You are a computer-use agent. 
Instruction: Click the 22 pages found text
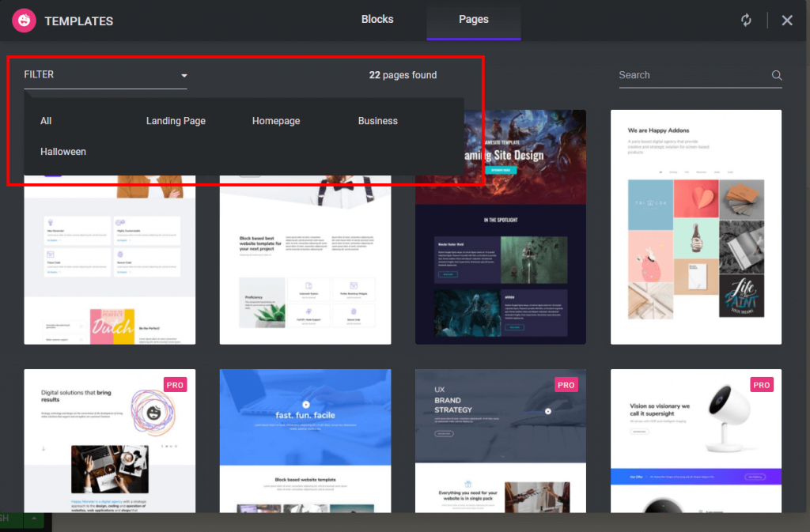tap(403, 75)
